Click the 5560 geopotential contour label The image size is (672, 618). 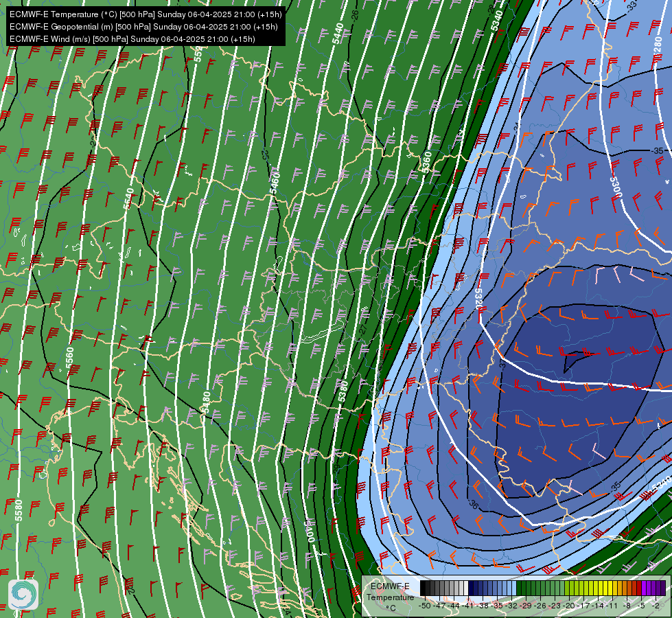pyautogui.click(x=69, y=358)
